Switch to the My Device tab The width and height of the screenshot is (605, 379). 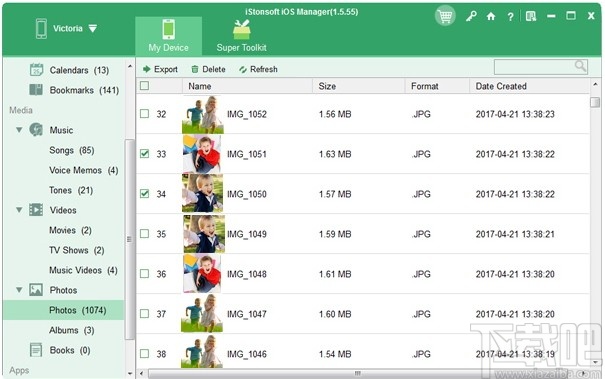click(x=168, y=36)
